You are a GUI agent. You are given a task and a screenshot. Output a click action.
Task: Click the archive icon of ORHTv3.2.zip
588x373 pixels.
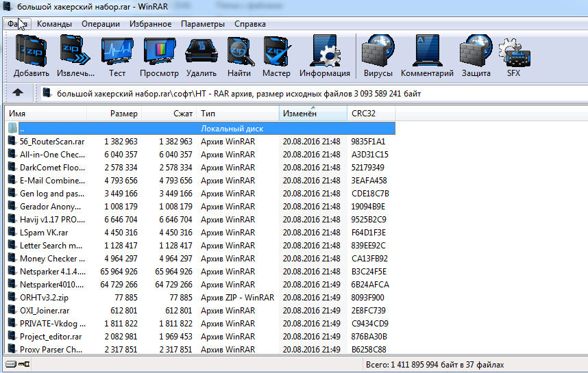[x=12, y=297]
